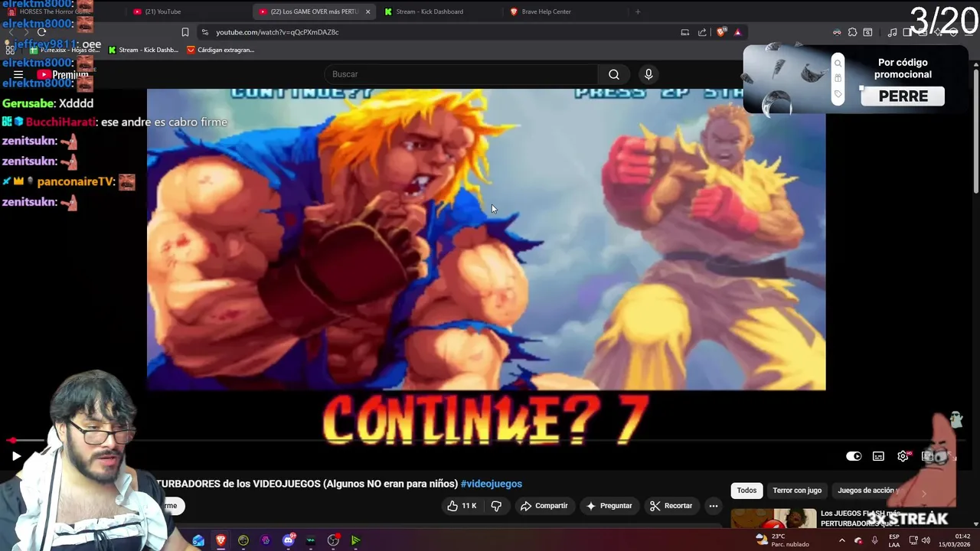Click the page vertical scrollbar
This screenshot has width=980, height=551.
pyautogui.click(x=976, y=130)
